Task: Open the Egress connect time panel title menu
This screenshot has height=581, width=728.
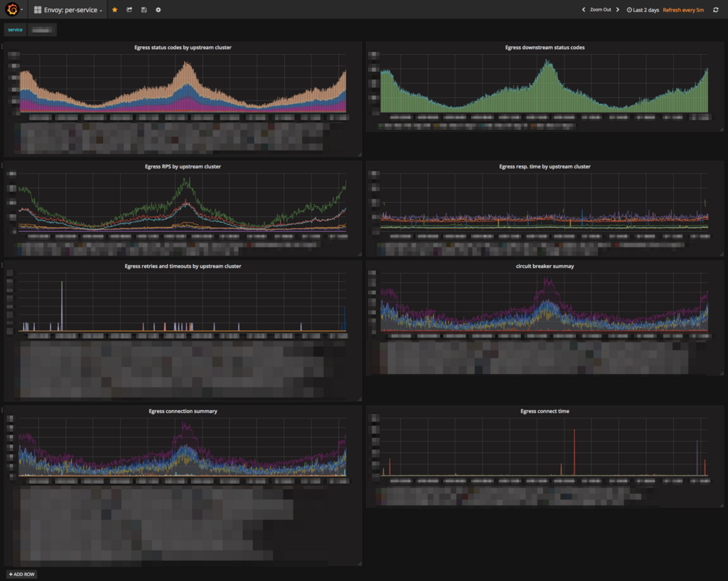Action: [545, 411]
